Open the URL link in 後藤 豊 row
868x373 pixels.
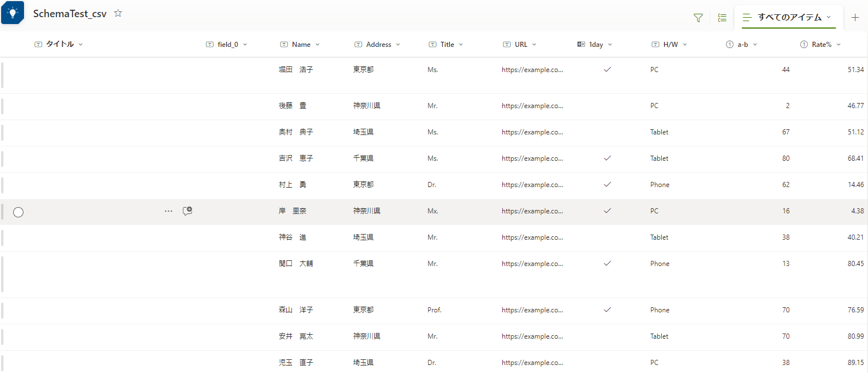(533, 106)
